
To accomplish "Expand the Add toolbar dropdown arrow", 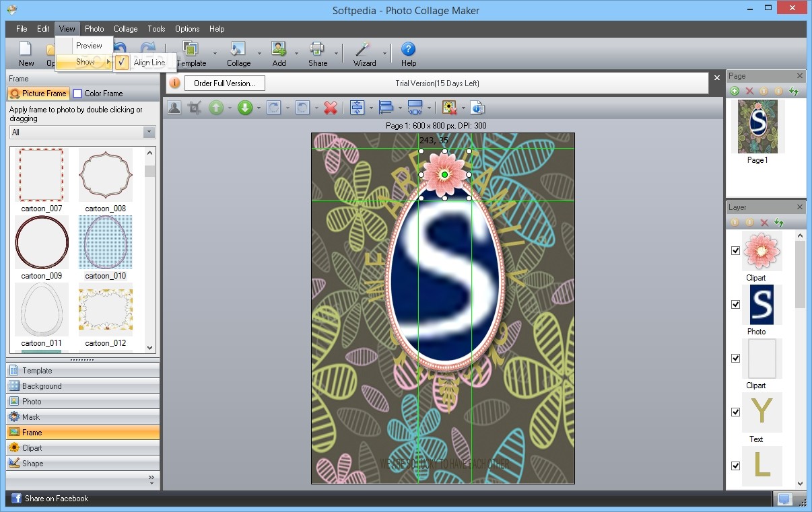I will pyautogui.click(x=296, y=53).
